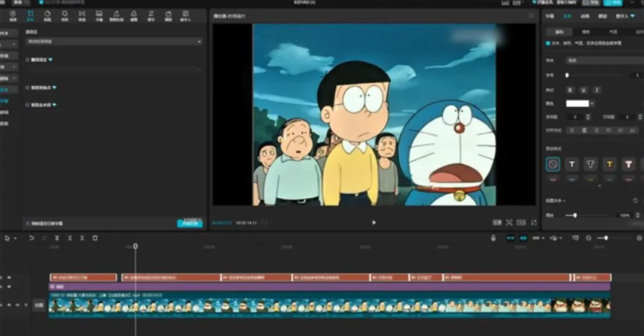644x336 pixels.
Task: Click the microphone record icon above timeline
Action: tap(493, 238)
